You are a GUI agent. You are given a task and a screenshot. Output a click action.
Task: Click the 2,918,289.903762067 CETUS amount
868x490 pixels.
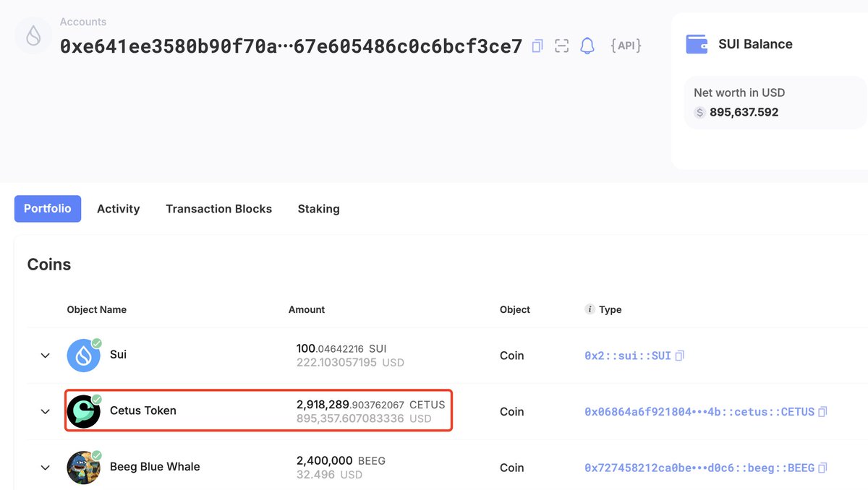(370, 404)
